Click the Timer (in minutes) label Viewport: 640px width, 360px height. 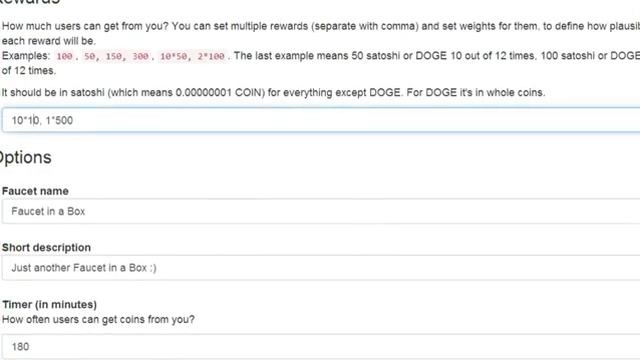(49, 304)
